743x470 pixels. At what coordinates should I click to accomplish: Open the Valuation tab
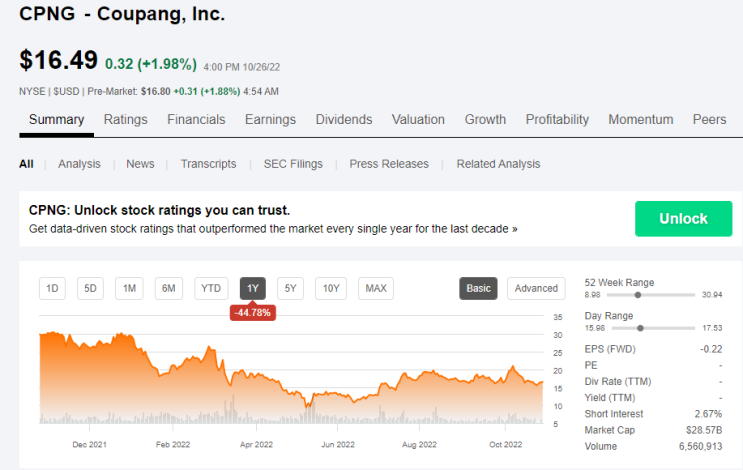pyautogui.click(x=418, y=119)
